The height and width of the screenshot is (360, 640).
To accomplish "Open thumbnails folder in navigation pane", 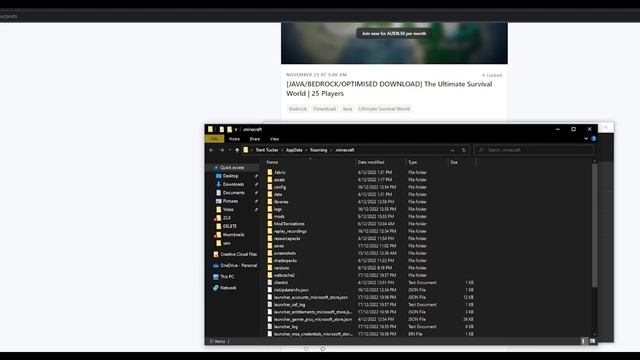I will tap(233, 235).
